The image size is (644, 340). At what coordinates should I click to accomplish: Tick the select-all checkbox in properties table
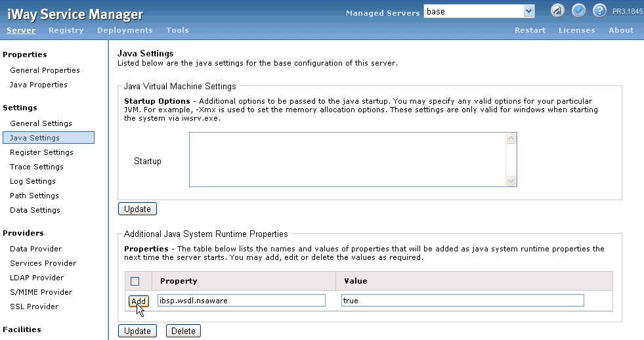pyautogui.click(x=135, y=282)
